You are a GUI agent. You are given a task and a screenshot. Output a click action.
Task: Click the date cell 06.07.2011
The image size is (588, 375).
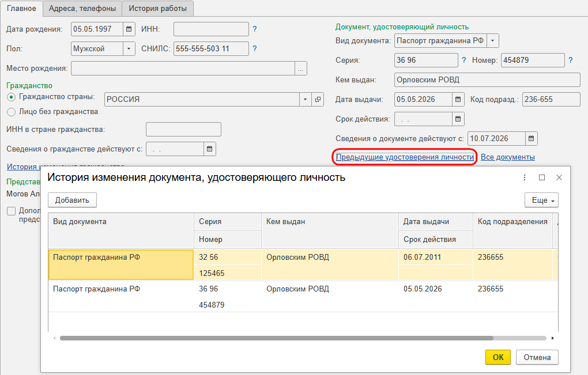(436, 257)
